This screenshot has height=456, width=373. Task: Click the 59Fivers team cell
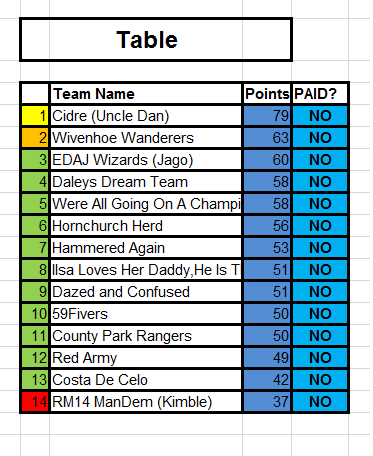point(146,314)
